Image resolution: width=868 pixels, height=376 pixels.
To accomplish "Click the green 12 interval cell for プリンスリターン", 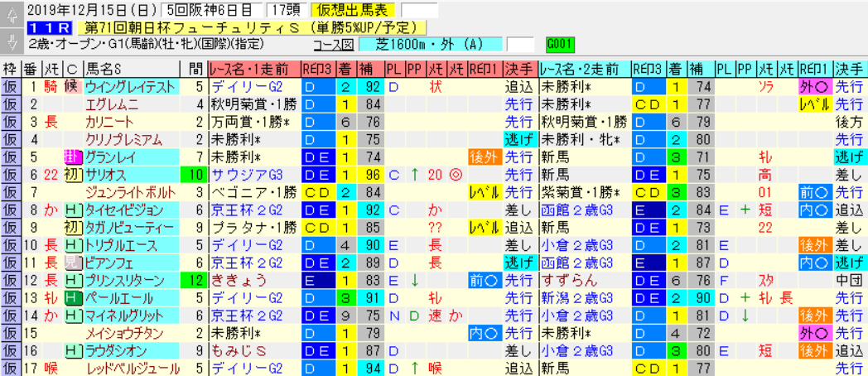I will [x=194, y=281].
